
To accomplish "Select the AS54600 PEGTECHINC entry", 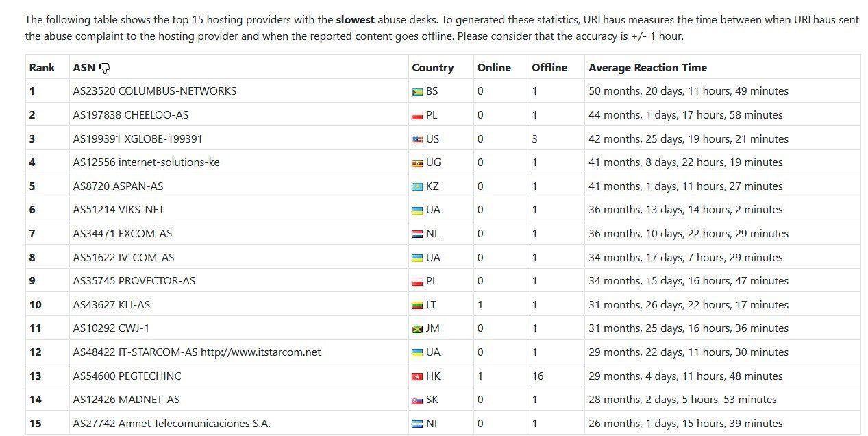I will [x=127, y=376].
